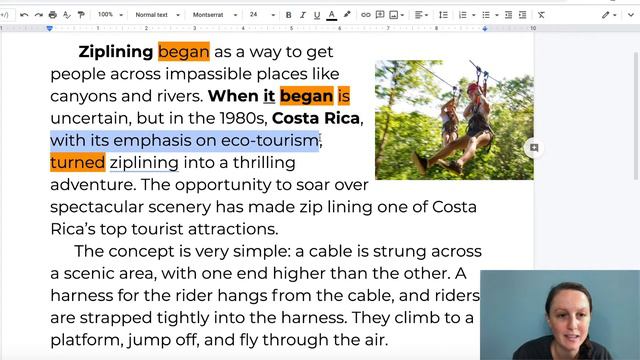Click the selected phrase "with its emphasis on eco-tourism"
The height and width of the screenshot is (360, 640).
click(184, 140)
